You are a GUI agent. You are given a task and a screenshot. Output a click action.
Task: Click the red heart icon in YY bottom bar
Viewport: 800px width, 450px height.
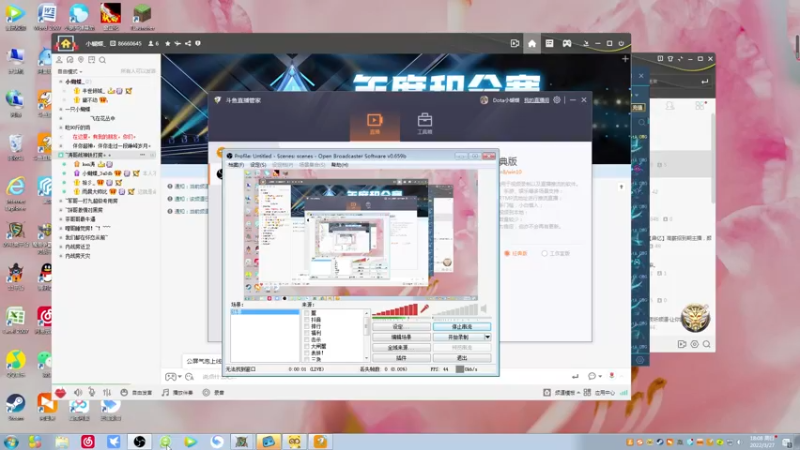[x=60, y=392]
